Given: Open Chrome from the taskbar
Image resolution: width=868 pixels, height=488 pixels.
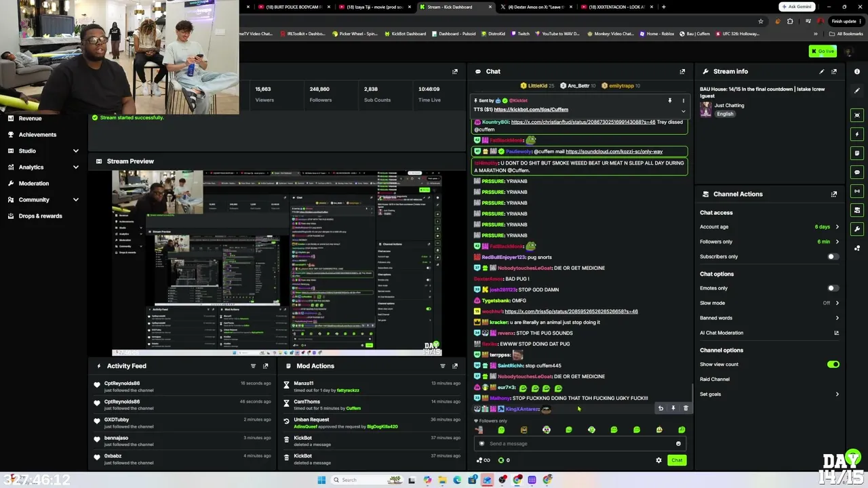Looking at the screenshot, I should click(x=517, y=480).
